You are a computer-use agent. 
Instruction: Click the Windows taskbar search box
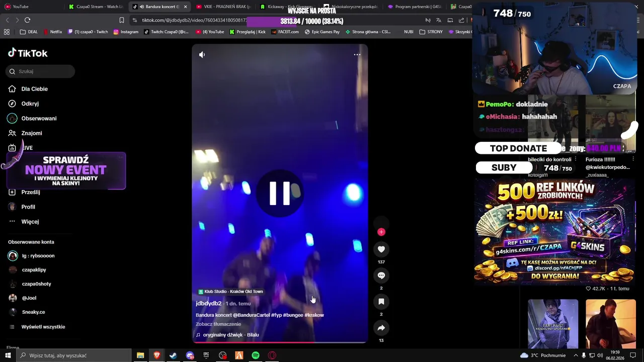(x=74, y=355)
